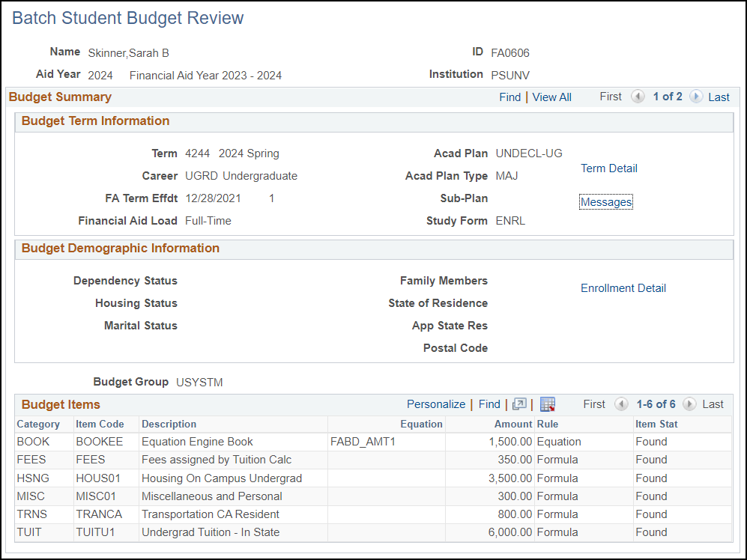This screenshot has width=747, height=560.
Task: Open the Term Detail link
Action: click(608, 168)
